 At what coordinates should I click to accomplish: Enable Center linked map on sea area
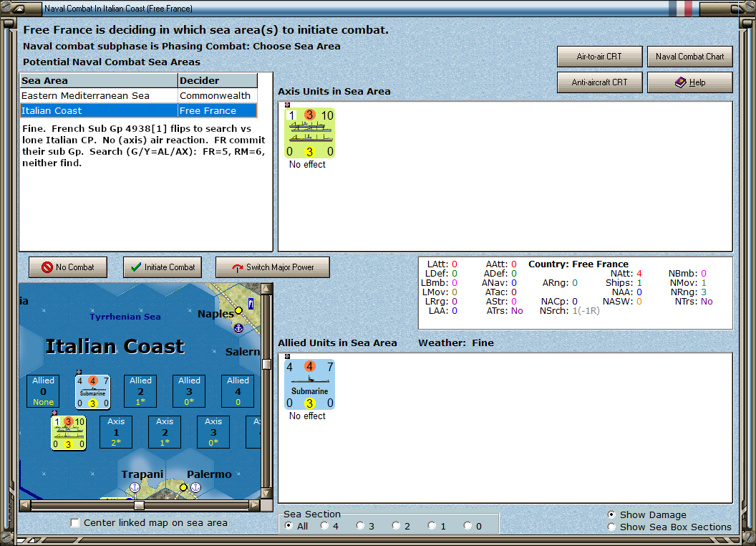click(x=74, y=523)
